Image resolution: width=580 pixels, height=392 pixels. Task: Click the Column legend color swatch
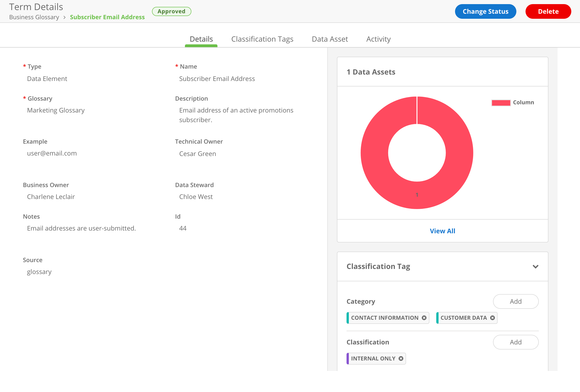[x=501, y=102]
